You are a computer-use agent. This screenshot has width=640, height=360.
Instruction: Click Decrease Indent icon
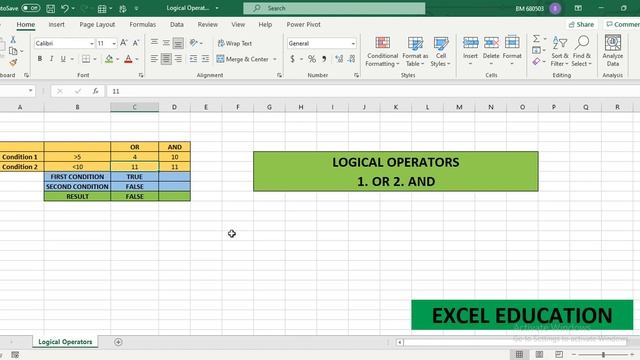193,59
